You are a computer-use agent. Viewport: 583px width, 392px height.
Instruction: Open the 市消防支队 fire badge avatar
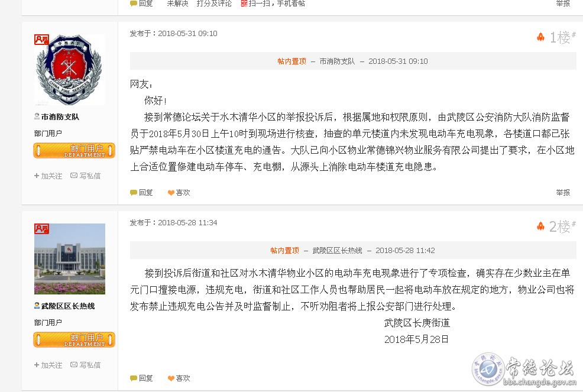[x=70, y=70]
